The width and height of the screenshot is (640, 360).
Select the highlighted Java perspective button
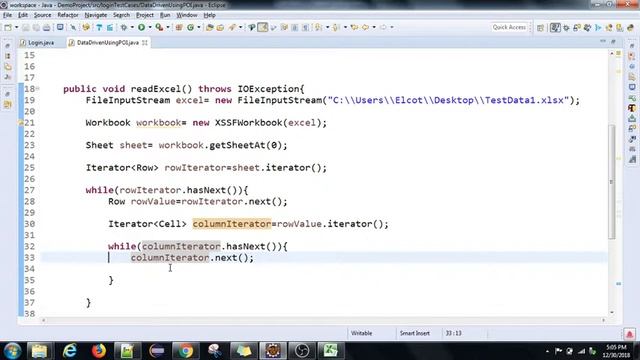click(x=555, y=28)
